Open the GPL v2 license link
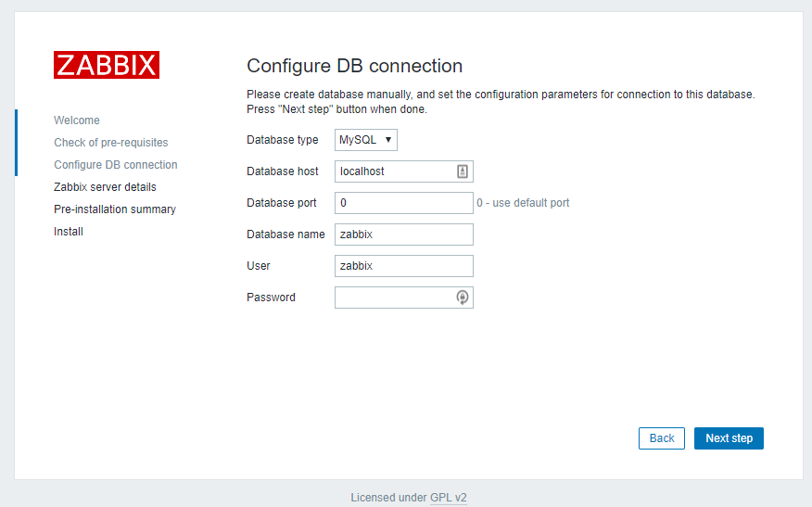Screen dimensions: 812x507 tap(449, 498)
